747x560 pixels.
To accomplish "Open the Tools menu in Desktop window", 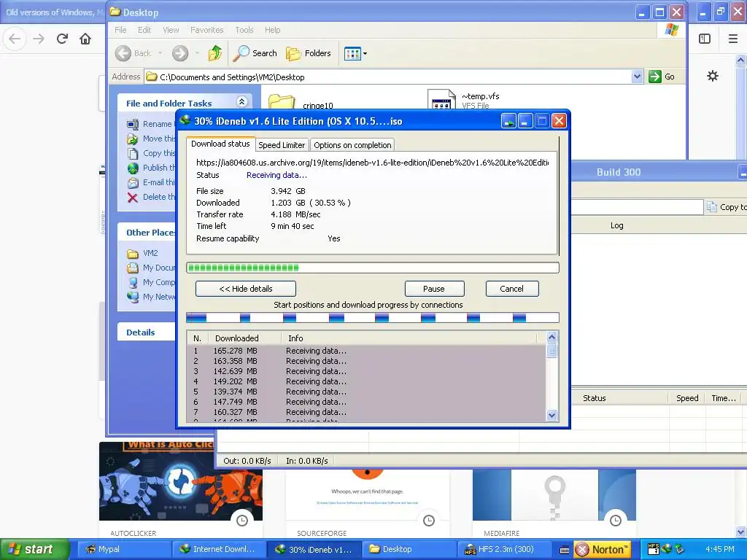I will point(244,30).
